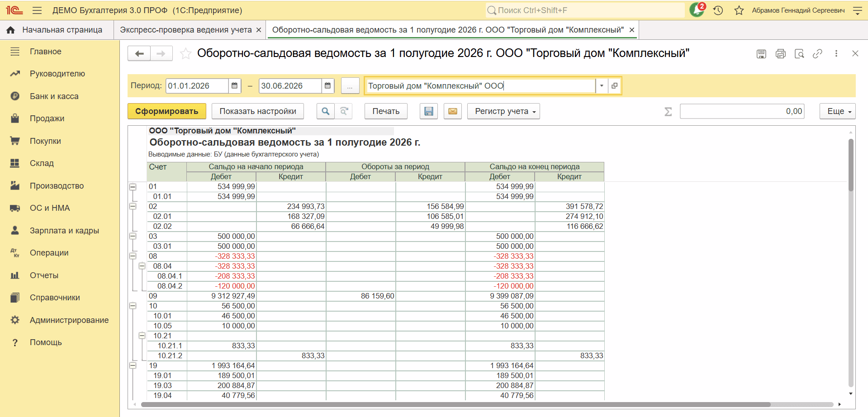The height and width of the screenshot is (417, 868).
Task: Click Показать настройки button
Action: click(258, 111)
